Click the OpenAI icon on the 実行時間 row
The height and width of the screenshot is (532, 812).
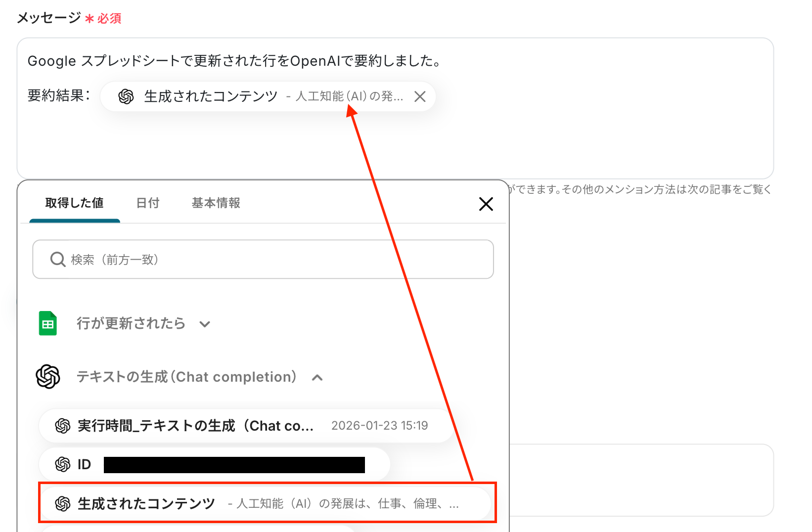63,426
